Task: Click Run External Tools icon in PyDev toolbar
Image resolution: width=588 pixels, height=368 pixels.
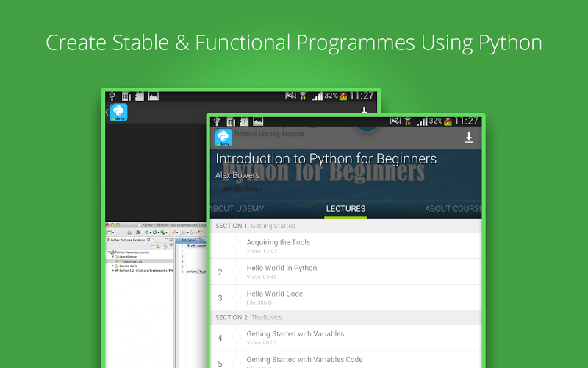Action: click(162, 232)
